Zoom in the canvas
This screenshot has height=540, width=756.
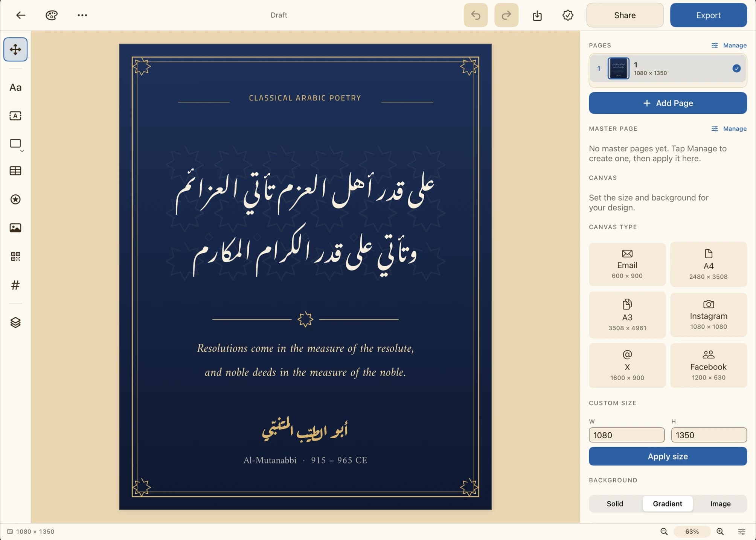[x=720, y=531]
